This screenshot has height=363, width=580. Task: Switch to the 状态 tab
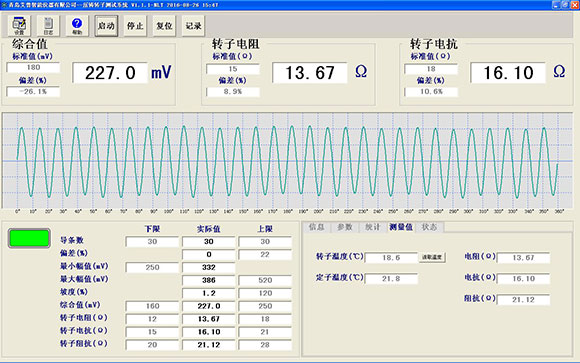[x=429, y=227]
